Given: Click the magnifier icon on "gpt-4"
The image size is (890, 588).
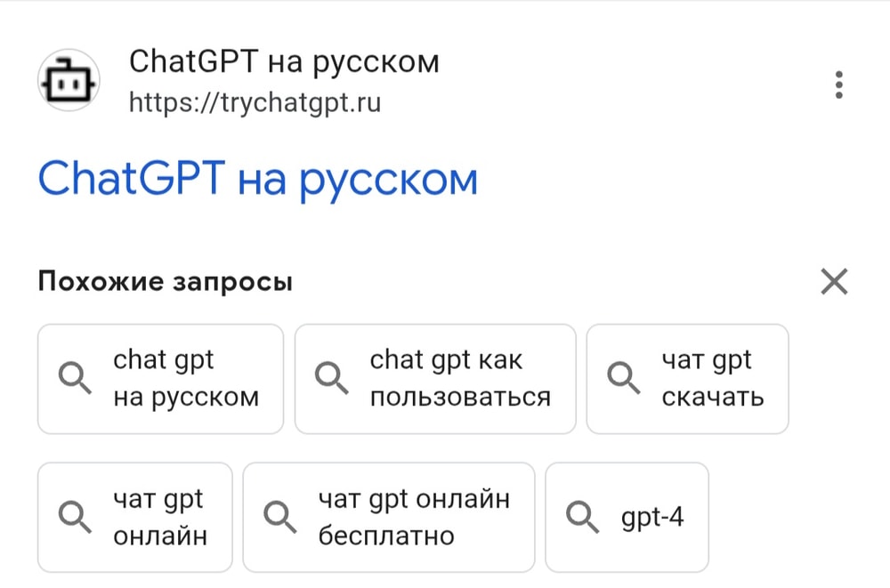Looking at the screenshot, I should [583, 516].
